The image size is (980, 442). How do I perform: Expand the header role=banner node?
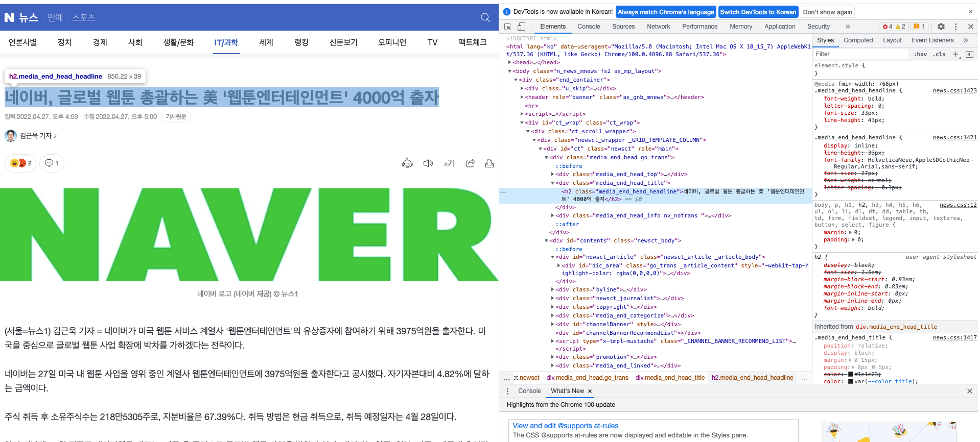tap(522, 97)
